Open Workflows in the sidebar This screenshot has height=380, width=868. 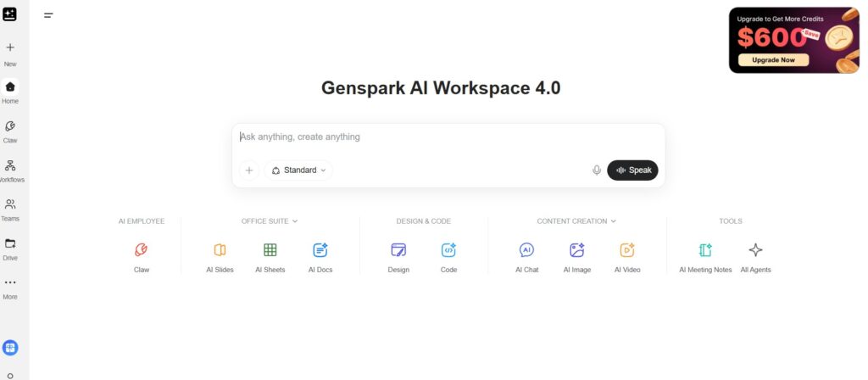pos(10,171)
